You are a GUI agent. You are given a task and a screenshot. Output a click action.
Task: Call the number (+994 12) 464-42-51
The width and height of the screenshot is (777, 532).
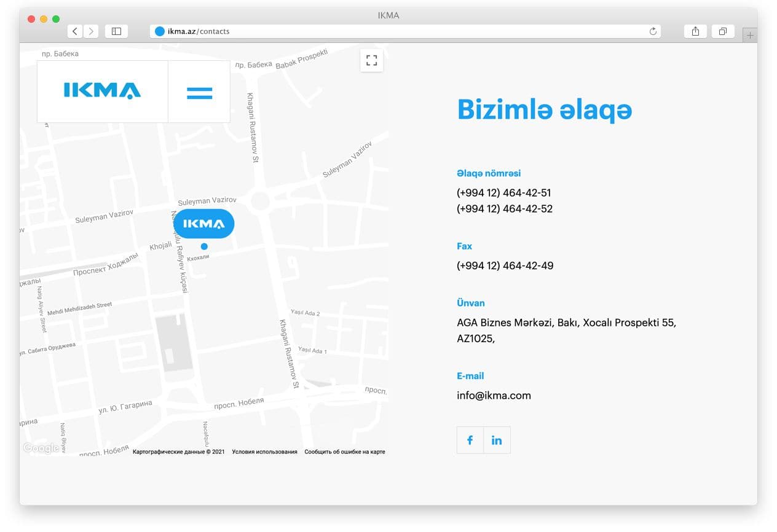click(504, 192)
